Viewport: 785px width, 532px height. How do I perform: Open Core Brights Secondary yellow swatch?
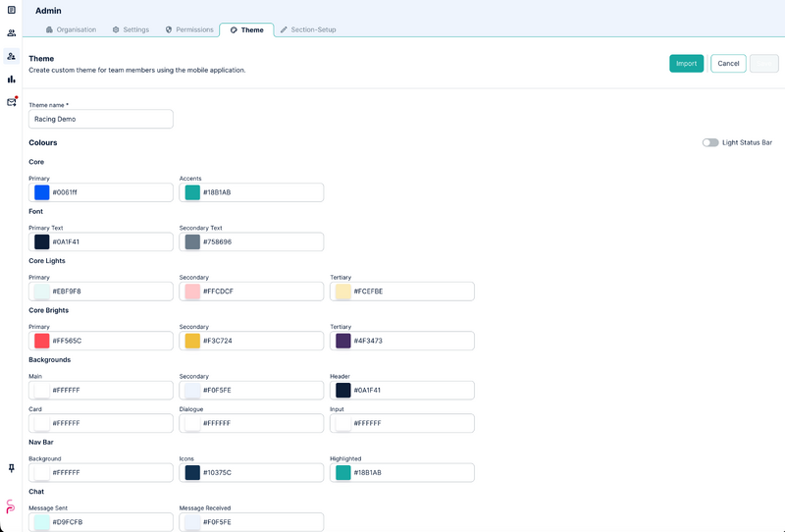coord(192,341)
